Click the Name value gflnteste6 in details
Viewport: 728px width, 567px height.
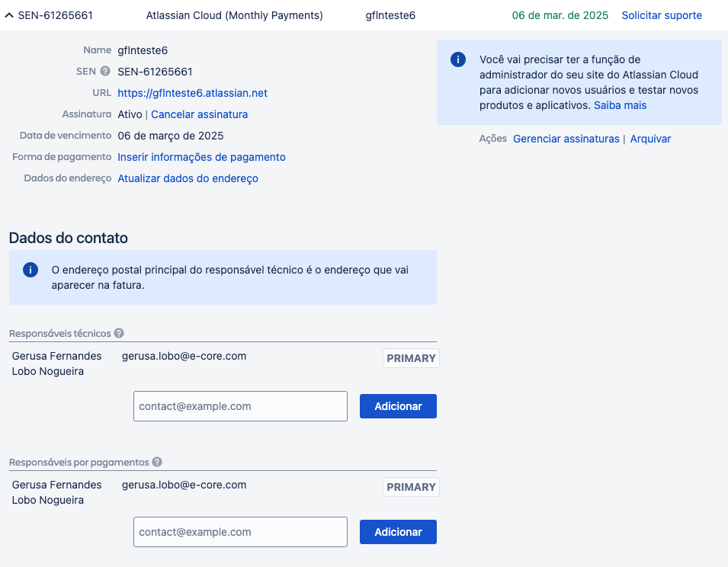pos(143,50)
